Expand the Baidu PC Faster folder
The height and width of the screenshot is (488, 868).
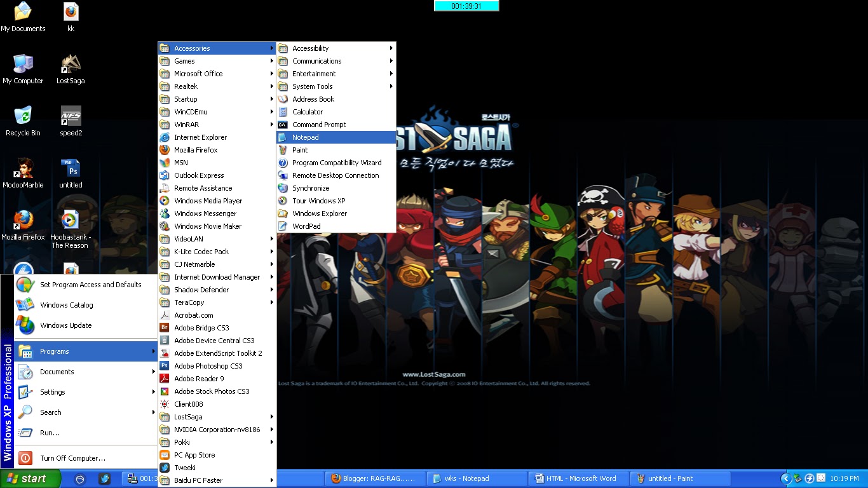click(x=217, y=480)
